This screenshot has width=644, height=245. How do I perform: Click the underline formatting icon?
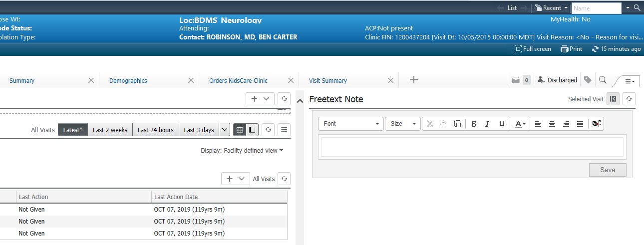click(502, 124)
